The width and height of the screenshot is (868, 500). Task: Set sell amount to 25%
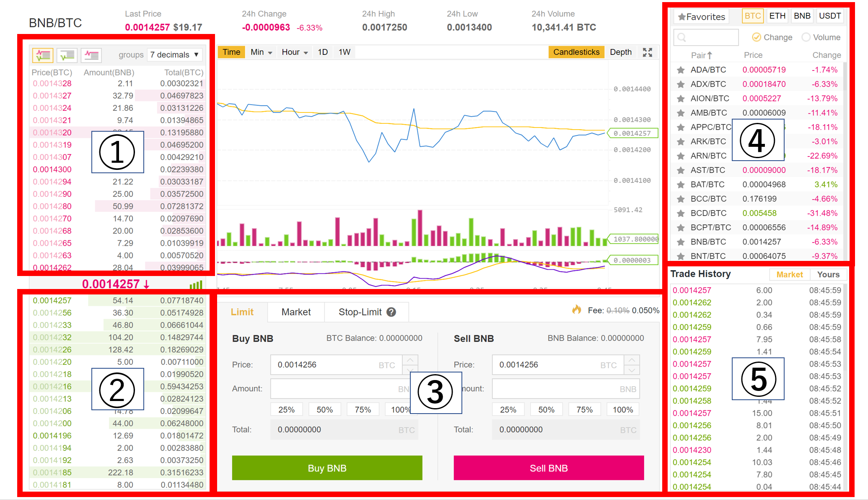pyautogui.click(x=508, y=410)
